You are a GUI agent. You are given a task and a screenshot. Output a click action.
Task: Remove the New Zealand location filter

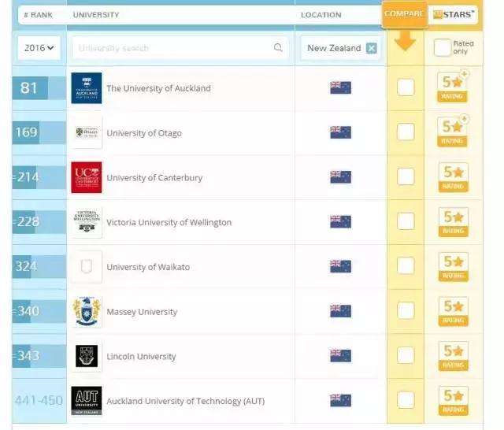click(x=372, y=48)
